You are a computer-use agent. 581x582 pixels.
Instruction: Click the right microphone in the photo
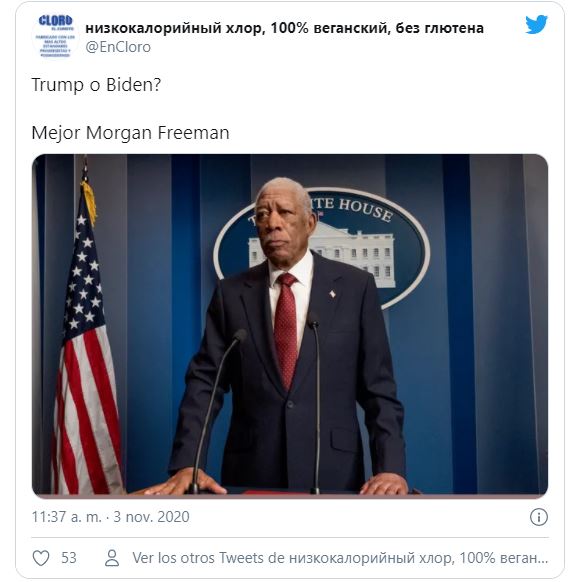[316, 403]
